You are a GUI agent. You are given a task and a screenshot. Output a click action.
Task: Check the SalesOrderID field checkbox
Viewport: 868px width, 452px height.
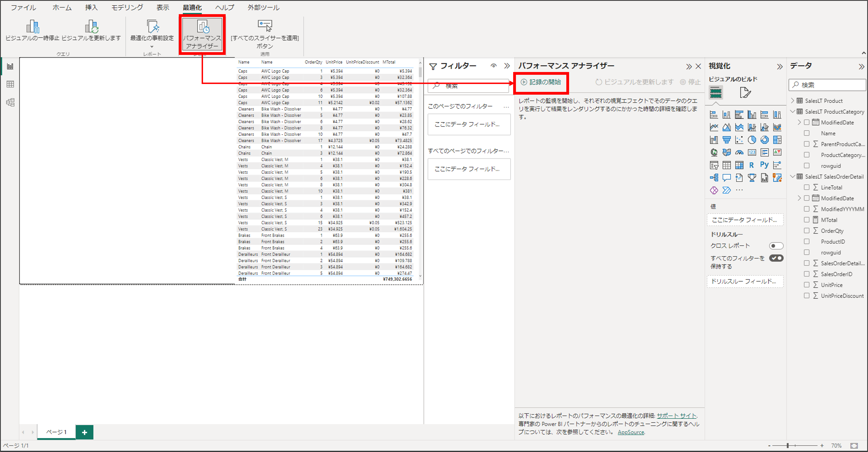point(807,274)
